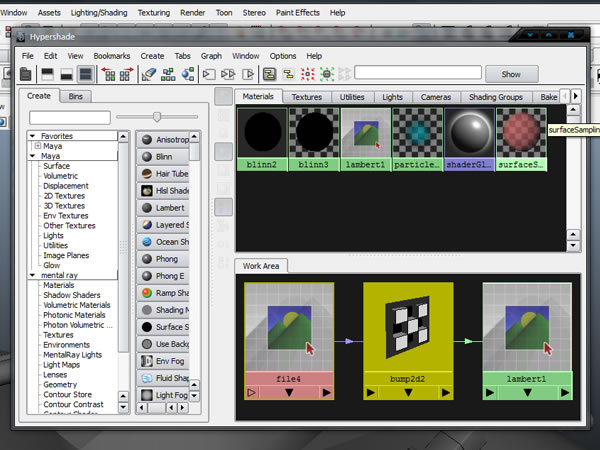Open the Lighting/Shading menu in Maya
The height and width of the screenshot is (450, 600).
pyautogui.click(x=99, y=13)
